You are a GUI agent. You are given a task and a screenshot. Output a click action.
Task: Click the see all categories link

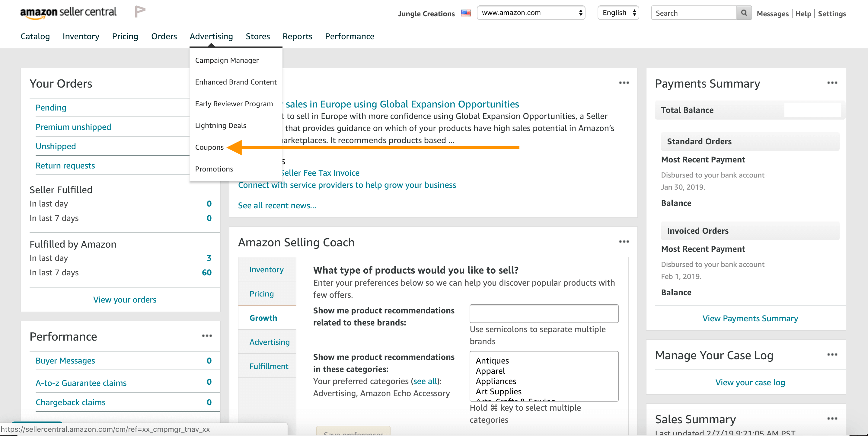pyautogui.click(x=425, y=381)
